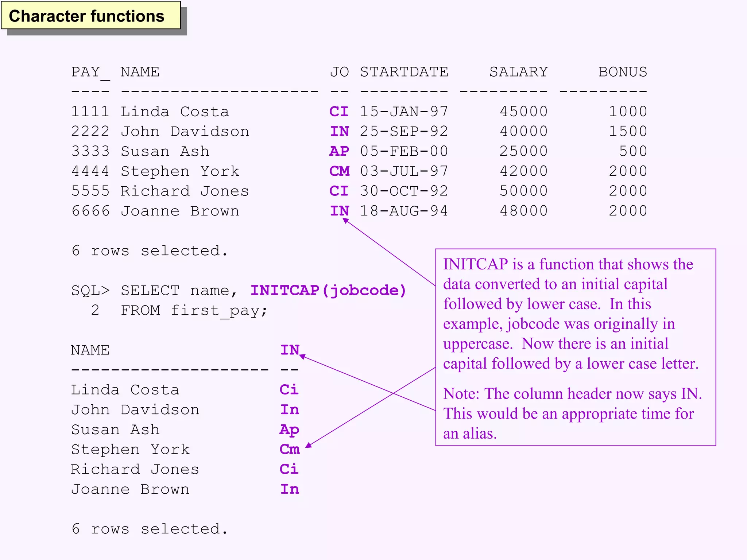Click Linda Costa's CI job code
This screenshot has height=560, width=747.
[x=339, y=112]
